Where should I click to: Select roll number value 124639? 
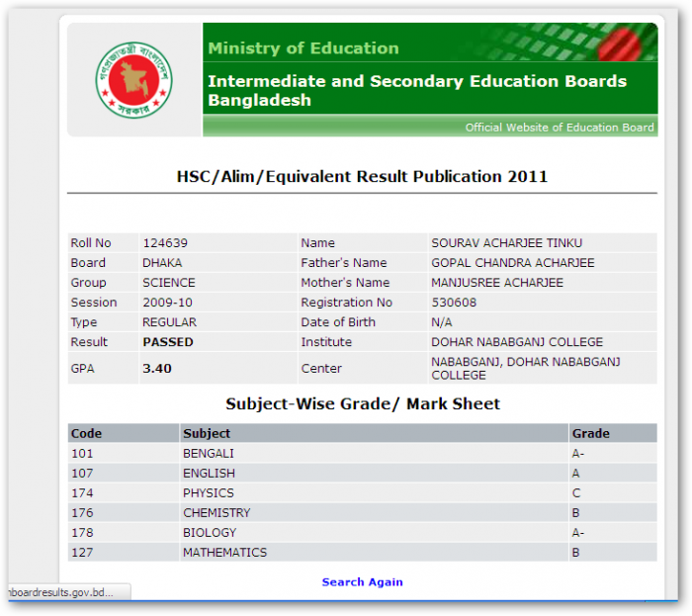coord(165,243)
